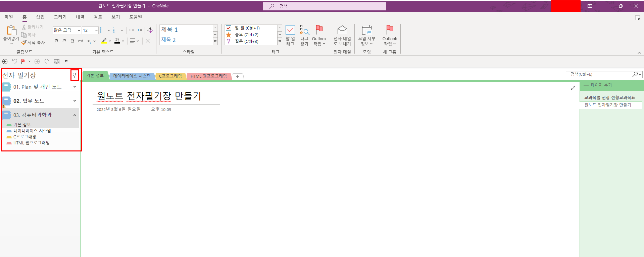Toggle underline formatting
This screenshot has height=257, width=644.
(x=72, y=41)
